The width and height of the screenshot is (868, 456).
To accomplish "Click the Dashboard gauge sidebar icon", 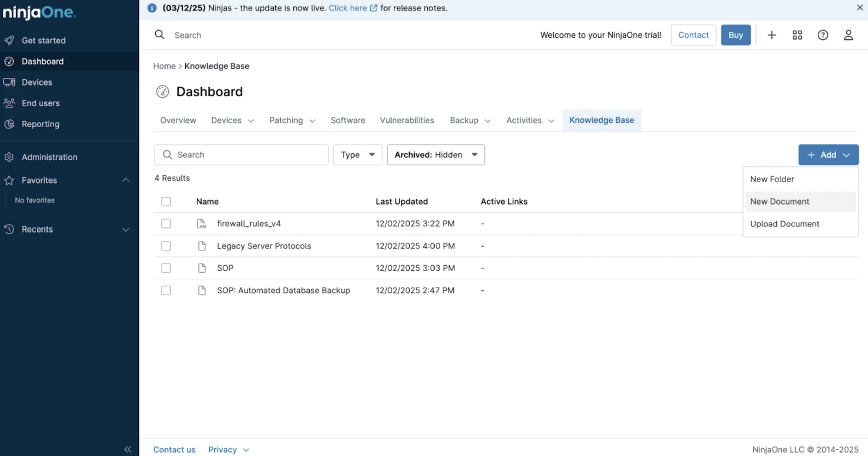I will click(9, 61).
